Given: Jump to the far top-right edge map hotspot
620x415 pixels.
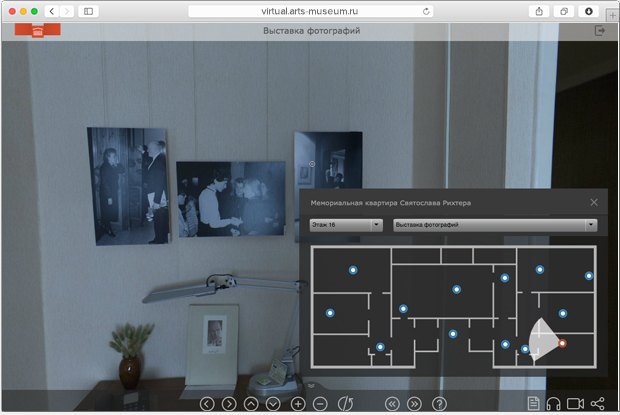Looking at the screenshot, I should (x=589, y=276).
